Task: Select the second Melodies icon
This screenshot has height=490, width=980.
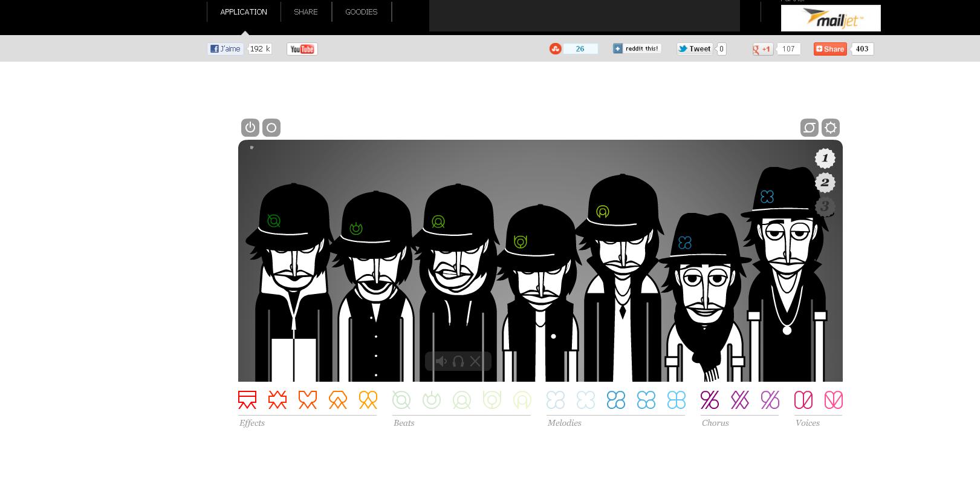Action: click(x=586, y=400)
